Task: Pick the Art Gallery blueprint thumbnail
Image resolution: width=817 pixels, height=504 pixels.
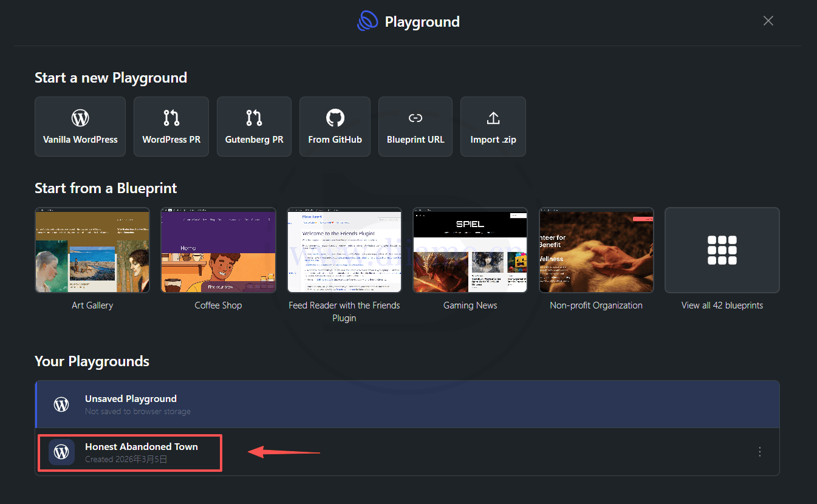Action: click(x=92, y=250)
